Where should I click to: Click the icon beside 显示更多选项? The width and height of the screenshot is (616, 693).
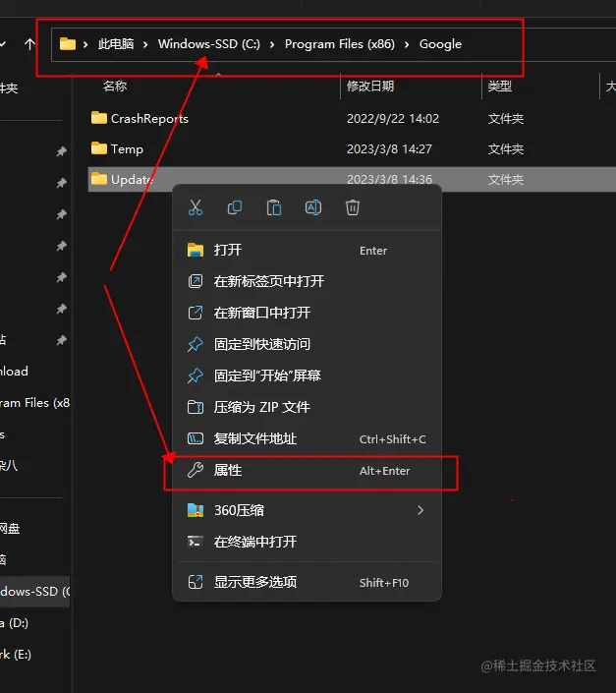[196, 582]
